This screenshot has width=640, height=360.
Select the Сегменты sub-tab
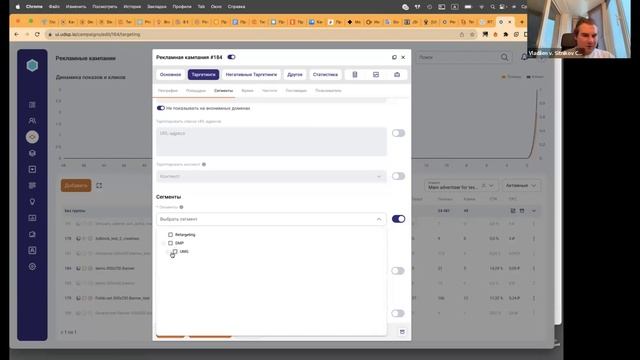(224, 91)
